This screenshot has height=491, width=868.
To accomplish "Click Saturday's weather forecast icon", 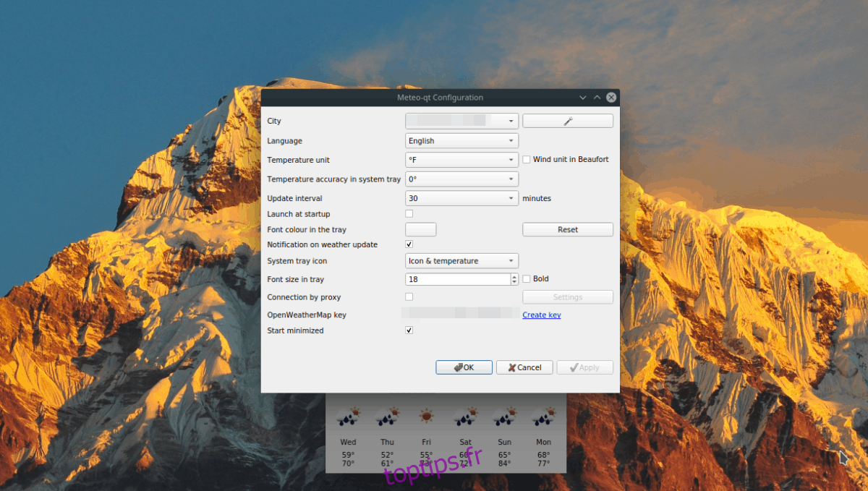I will coord(465,417).
